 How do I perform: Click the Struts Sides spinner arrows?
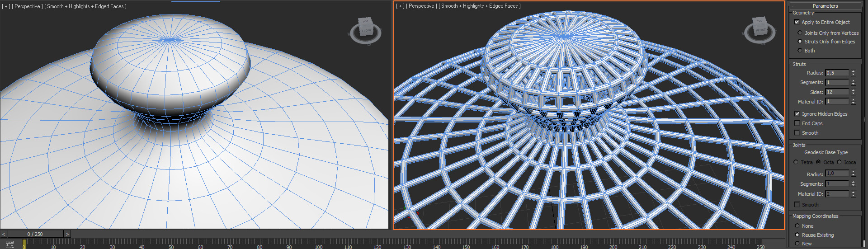tap(853, 92)
